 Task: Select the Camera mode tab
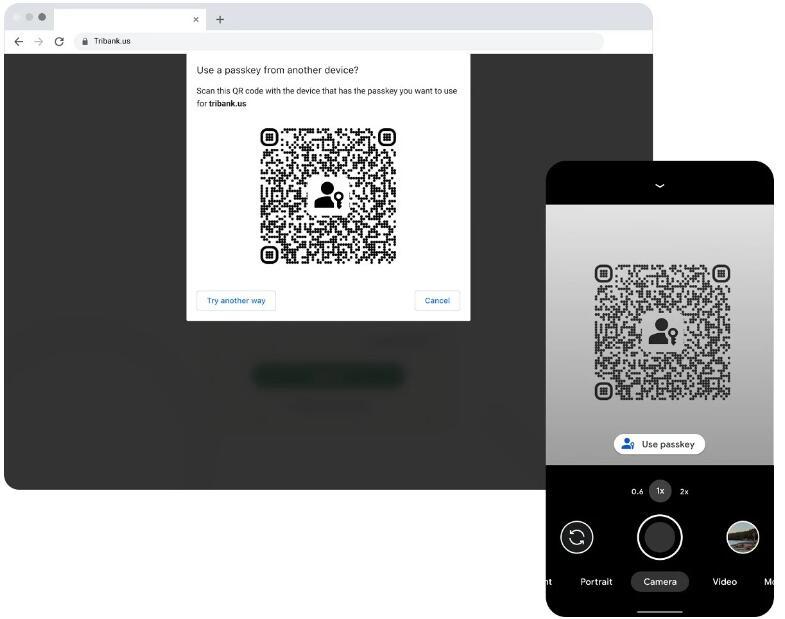tap(660, 582)
